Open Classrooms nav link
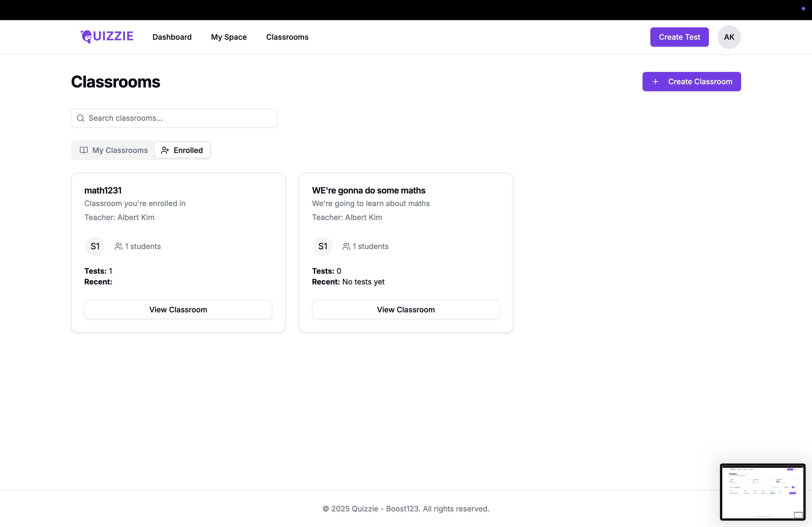812x527 pixels. click(x=287, y=37)
